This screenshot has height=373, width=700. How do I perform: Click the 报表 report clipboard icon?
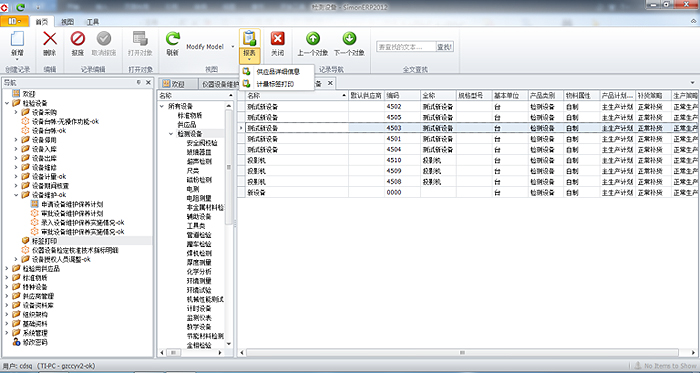(250, 39)
